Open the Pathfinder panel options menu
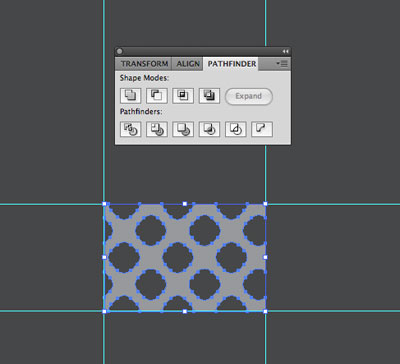This screenshot has height=364, width=400. (282, 64)
